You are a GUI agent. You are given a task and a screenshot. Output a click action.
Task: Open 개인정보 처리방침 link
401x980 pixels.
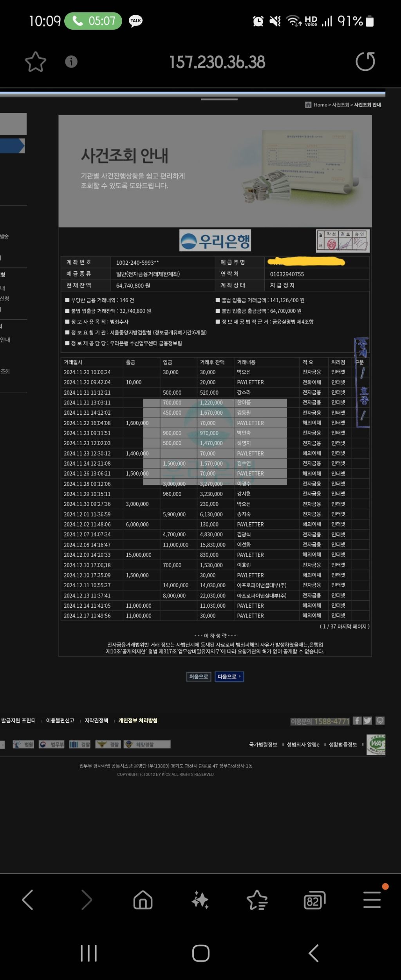(x=138, y=720)
